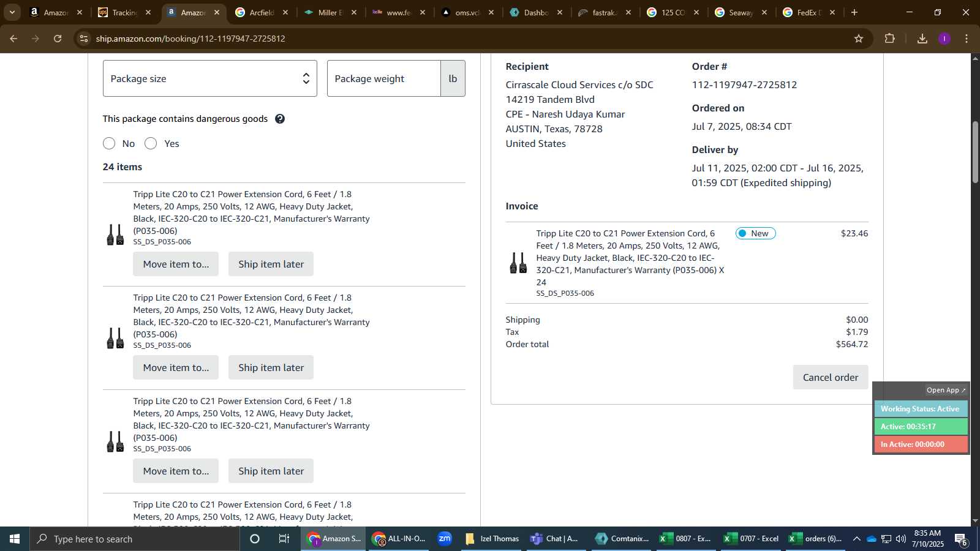Click the order number 112-1197947-2725812
980x551 pixels.
coord(744,84)
